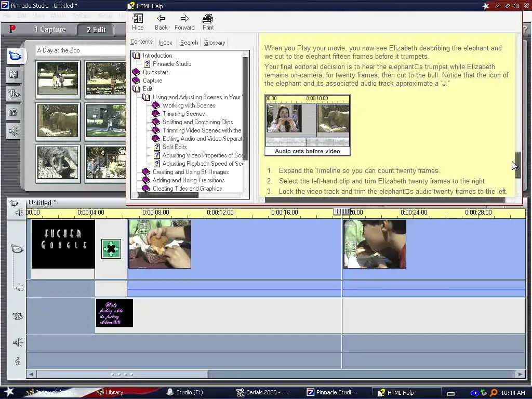Expand Creating and Using Still Images
This screenshot has width=532, height=399.
coord(146,172)
